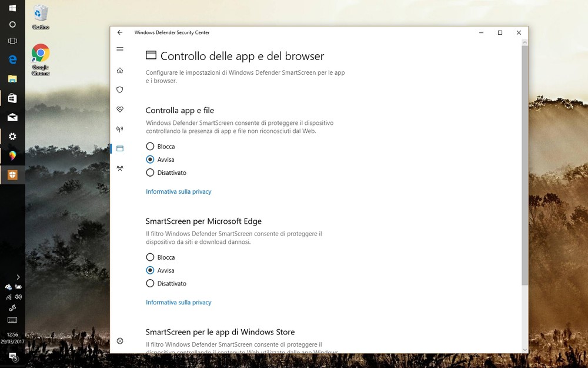Show hidden tray icons with the chevron
Screen dimensions: 588x368
(x=18, y=277)
